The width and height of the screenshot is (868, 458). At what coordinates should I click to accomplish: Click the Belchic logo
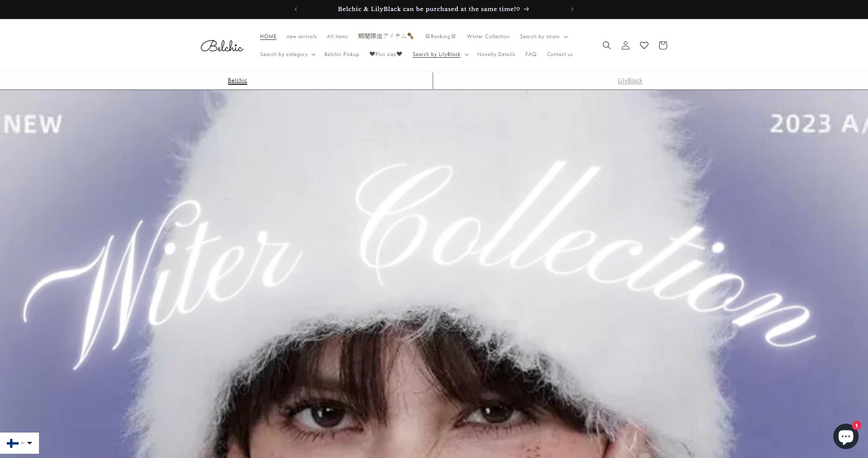click(222, 46)
